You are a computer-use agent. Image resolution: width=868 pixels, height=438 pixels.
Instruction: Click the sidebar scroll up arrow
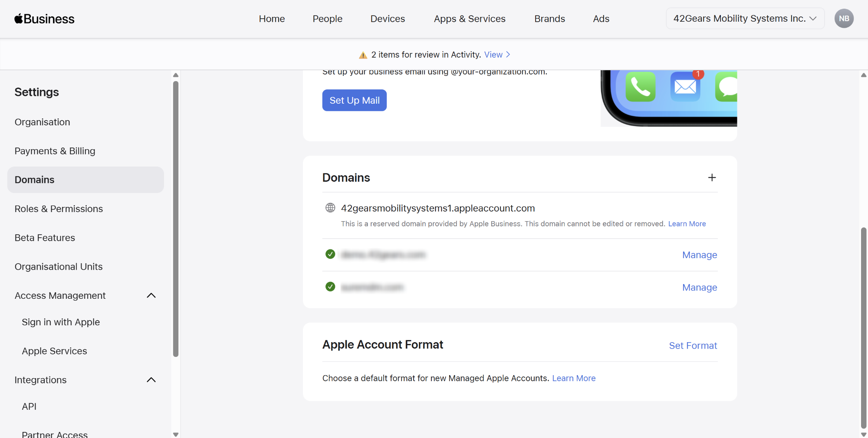point(176,75)
